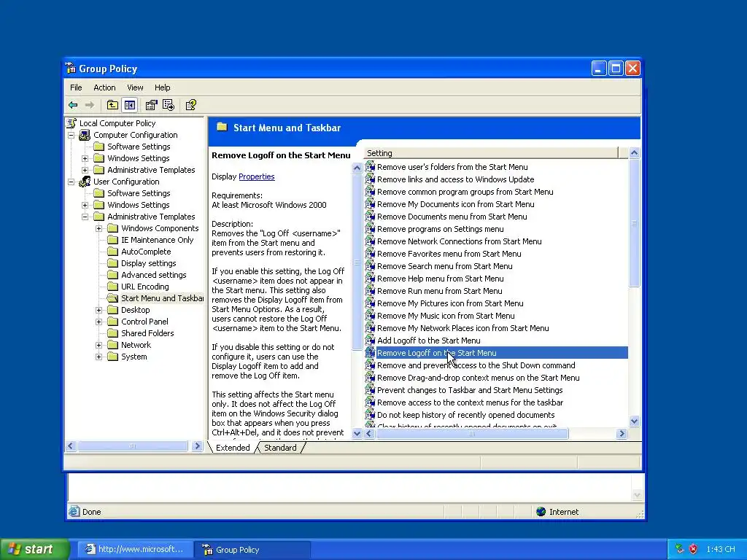This screenshot has width=747, height=560.
Task: Select the URL Encoding tree folder
Action: [145, 287]
